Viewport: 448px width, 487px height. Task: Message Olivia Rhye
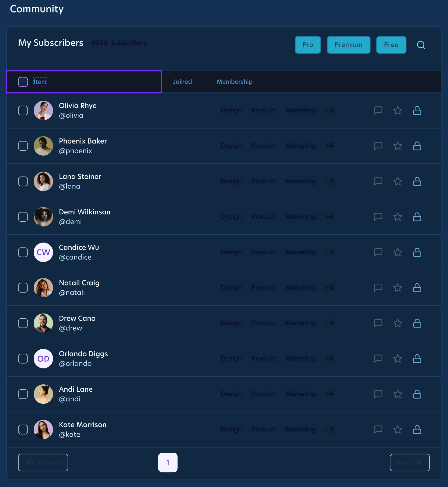pos(378,110)
